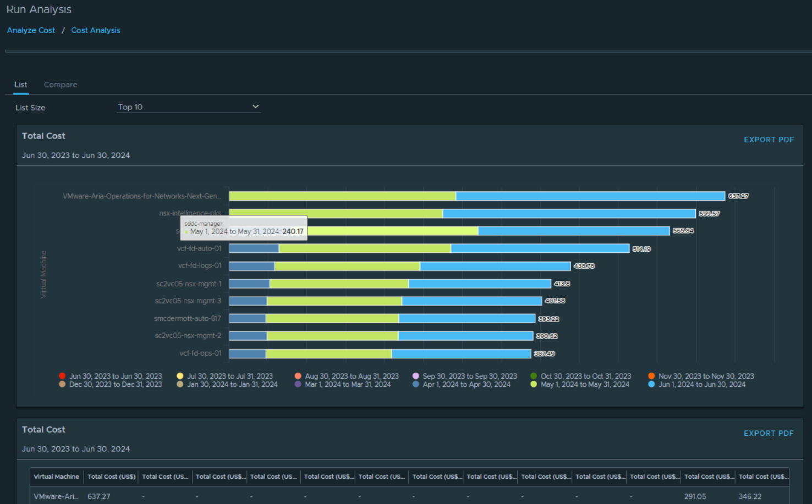Toggle the Apr 1, 2024 legend entry
The image size is (812, 504).
(415, 385)
